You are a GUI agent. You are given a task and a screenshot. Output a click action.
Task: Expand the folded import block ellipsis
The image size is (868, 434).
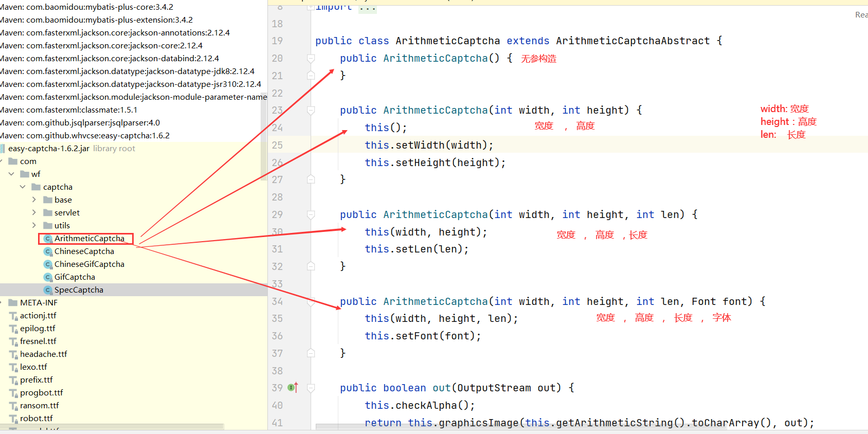(x=368, y=8)
